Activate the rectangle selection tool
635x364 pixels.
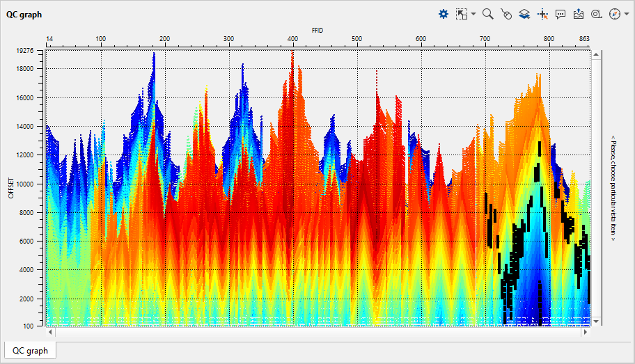[x=462, y=14]
